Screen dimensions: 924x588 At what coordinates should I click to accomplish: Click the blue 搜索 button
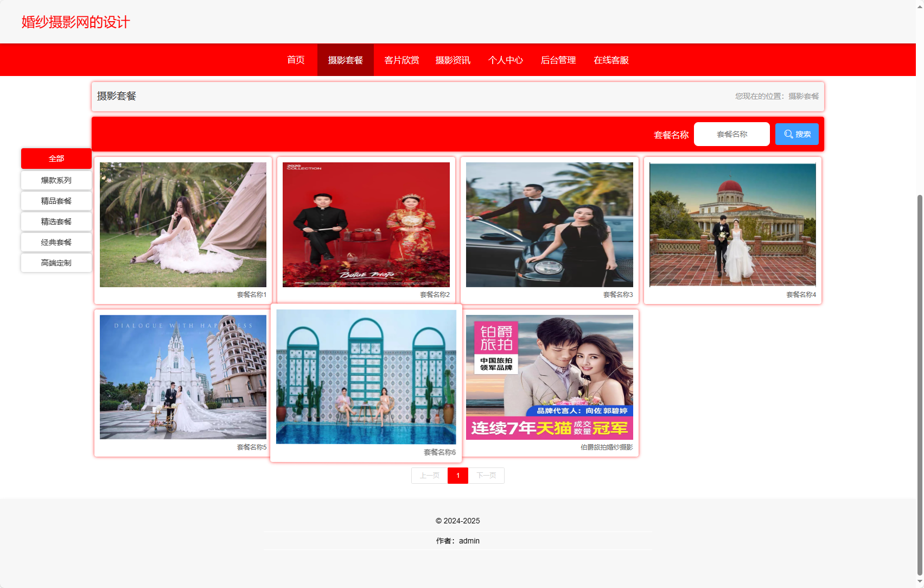pyautogui.click(x=797, y=134)
